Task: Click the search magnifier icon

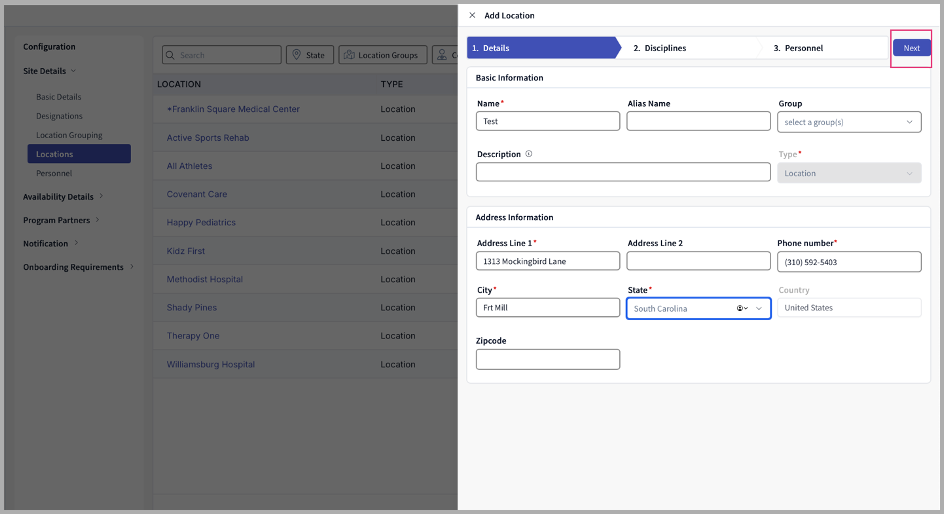Action: 170,55
